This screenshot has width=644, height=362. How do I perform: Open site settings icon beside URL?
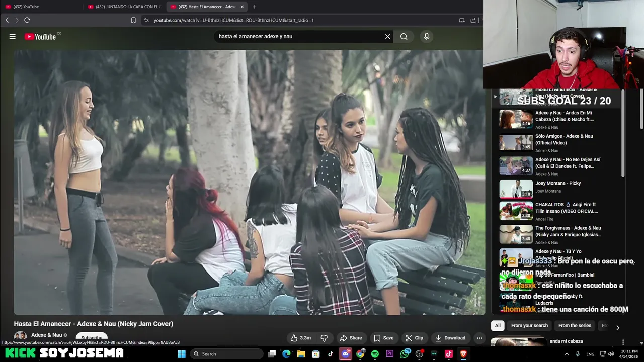(x=146, y=20)
